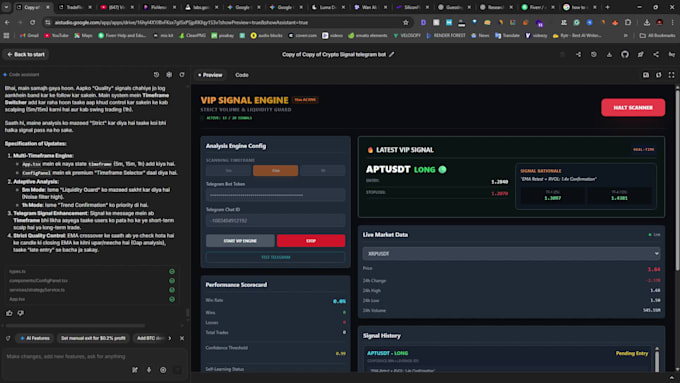Click the rightmost share icon in top bar
This screenshot has height=383, width=680.
click(656, 55)
